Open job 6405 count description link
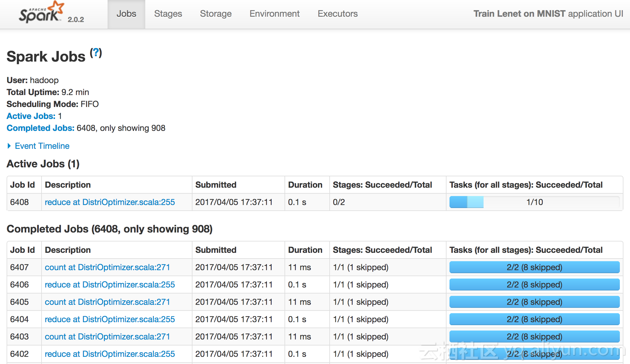630x364 pixels. 107,302
